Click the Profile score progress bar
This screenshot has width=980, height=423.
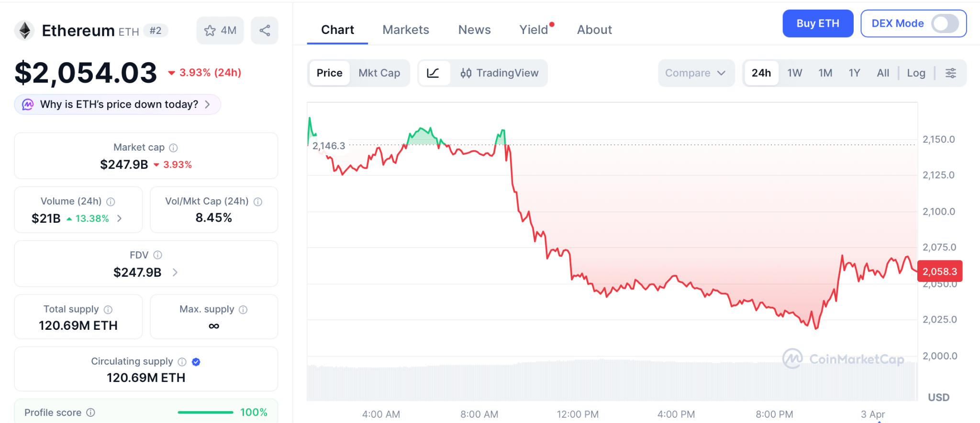(x=205, y=412)
